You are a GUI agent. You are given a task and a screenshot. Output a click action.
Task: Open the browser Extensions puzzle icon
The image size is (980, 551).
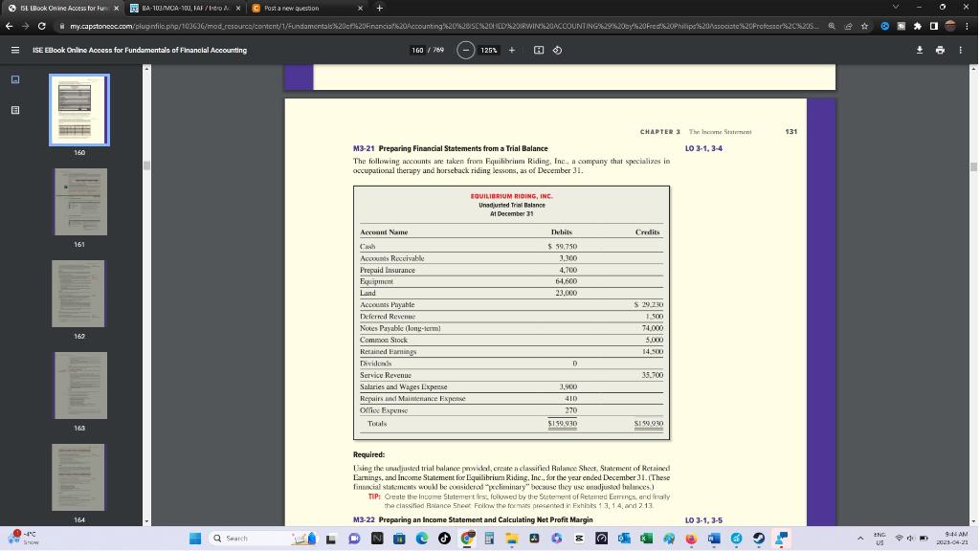pos(917,28)
